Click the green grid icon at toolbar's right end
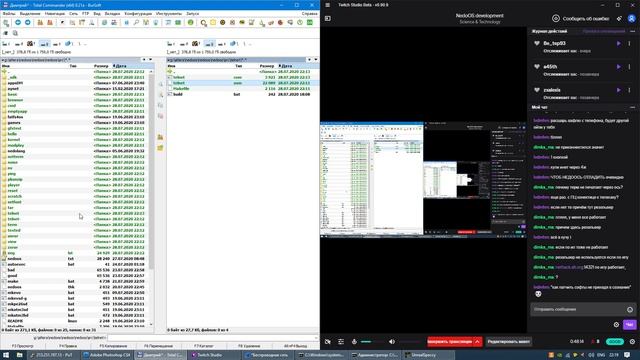640x360 pixels. (x=310, y=22)
